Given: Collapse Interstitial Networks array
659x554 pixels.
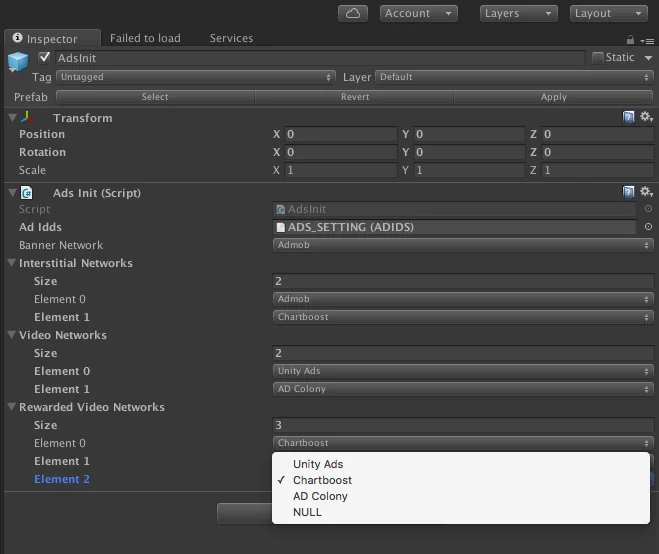Looking at the screenshot, I should pyautogui.click(x=12, y=263).
